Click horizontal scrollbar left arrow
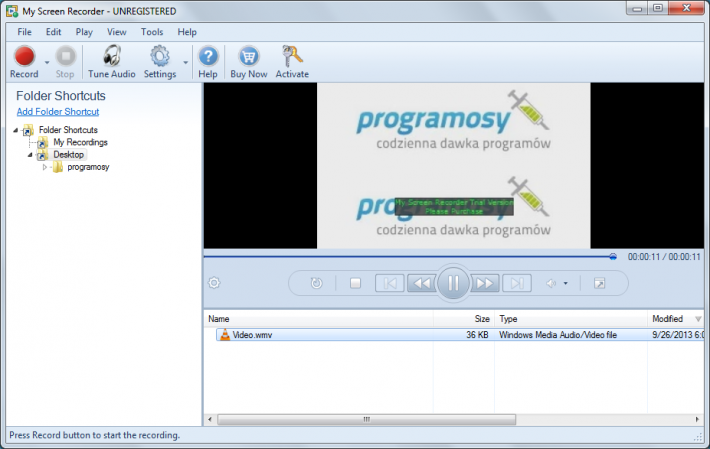The image size is (710, 449). (210, 420)
